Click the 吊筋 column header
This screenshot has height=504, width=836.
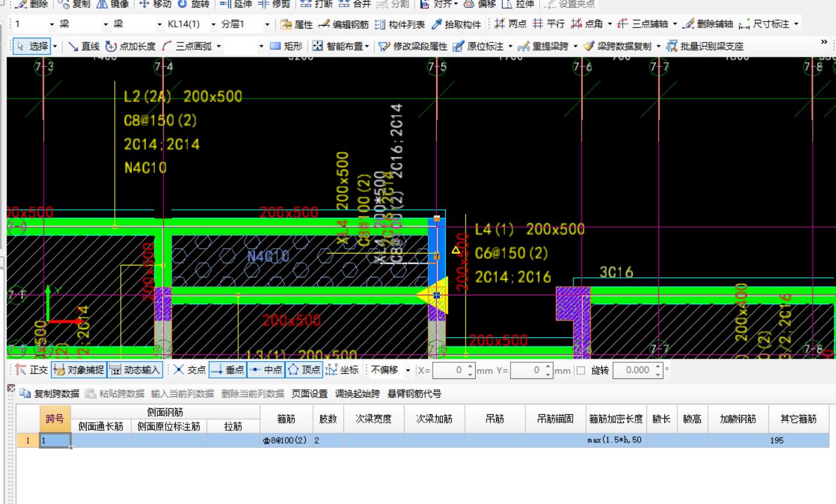[494, 419]
